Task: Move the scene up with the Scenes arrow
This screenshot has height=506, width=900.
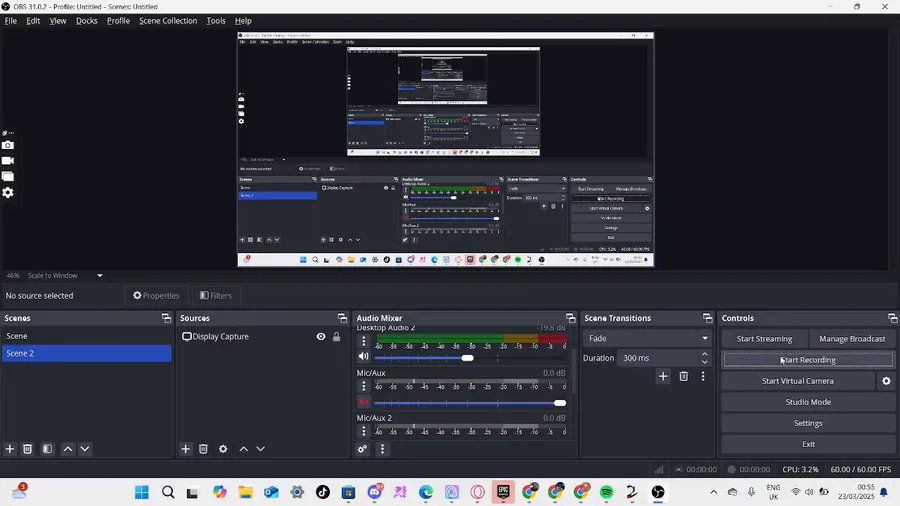Action: coord(68,449)
